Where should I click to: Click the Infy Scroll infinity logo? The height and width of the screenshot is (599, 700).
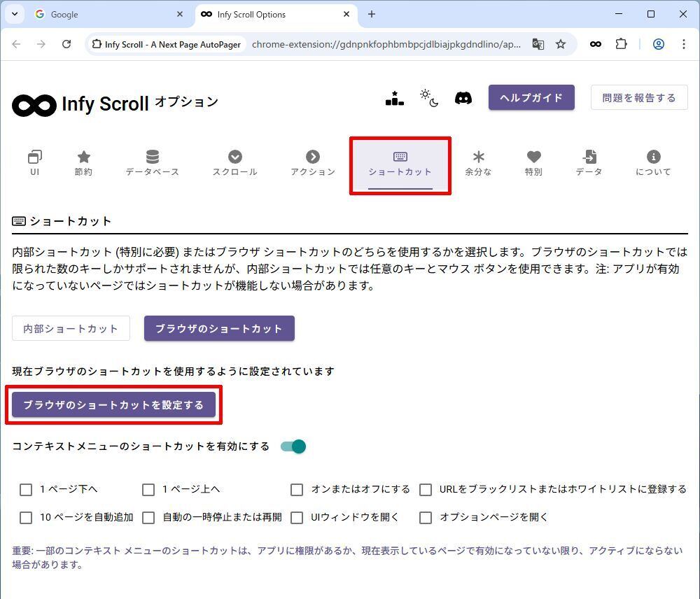click(x=34, y=106)
